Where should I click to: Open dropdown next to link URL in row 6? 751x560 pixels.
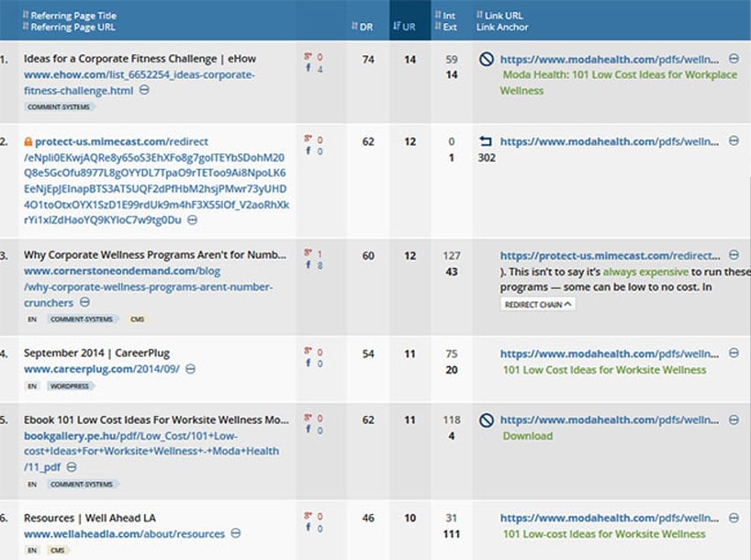[x=734, y=518]
